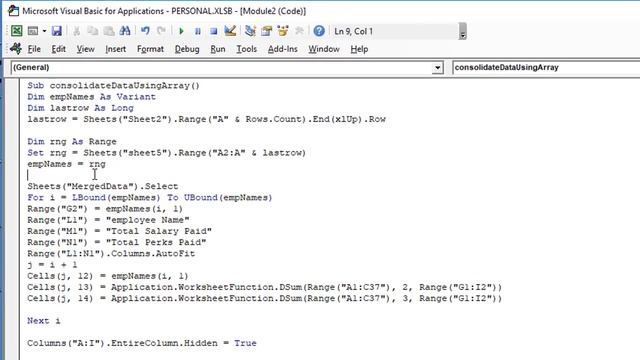Click the (General) object combo box
This screenshot has width=640, height=360.
[x=227, y=67]
